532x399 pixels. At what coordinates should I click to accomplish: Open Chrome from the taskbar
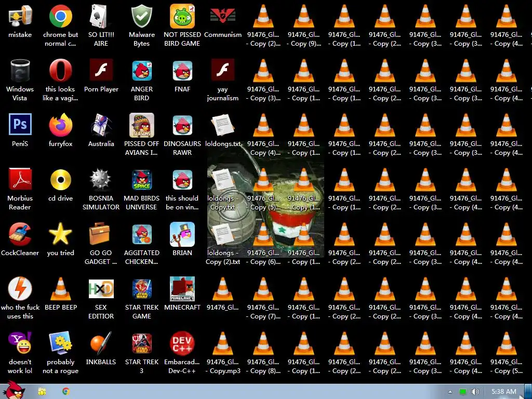tap(66, 391)
